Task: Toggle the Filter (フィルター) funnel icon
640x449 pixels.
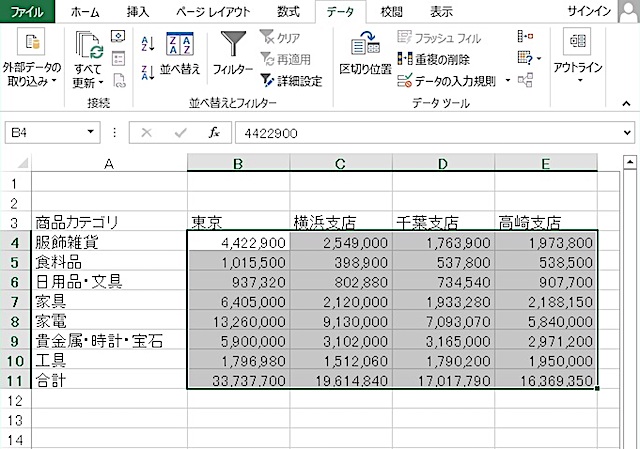Action: (x=233, y=44)
